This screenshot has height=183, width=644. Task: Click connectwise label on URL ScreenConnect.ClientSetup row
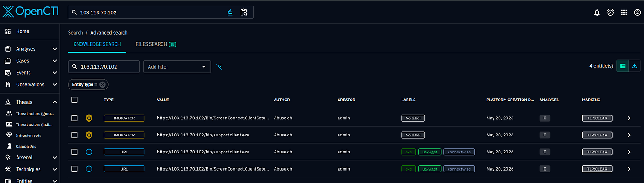[x=459, y=169]
